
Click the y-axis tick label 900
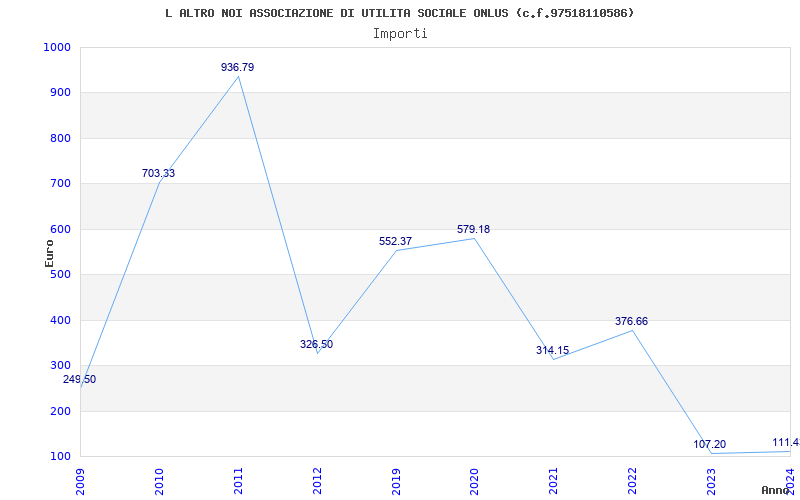60,93
